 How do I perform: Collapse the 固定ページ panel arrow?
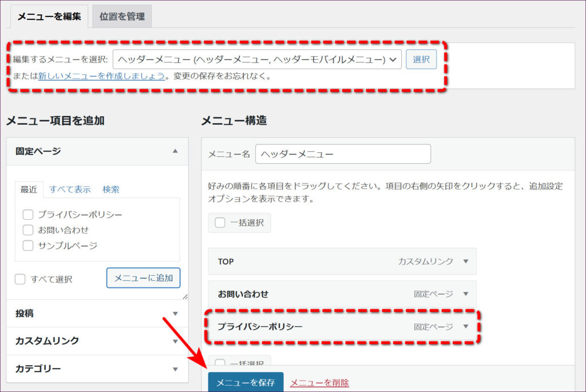(175, 151)
